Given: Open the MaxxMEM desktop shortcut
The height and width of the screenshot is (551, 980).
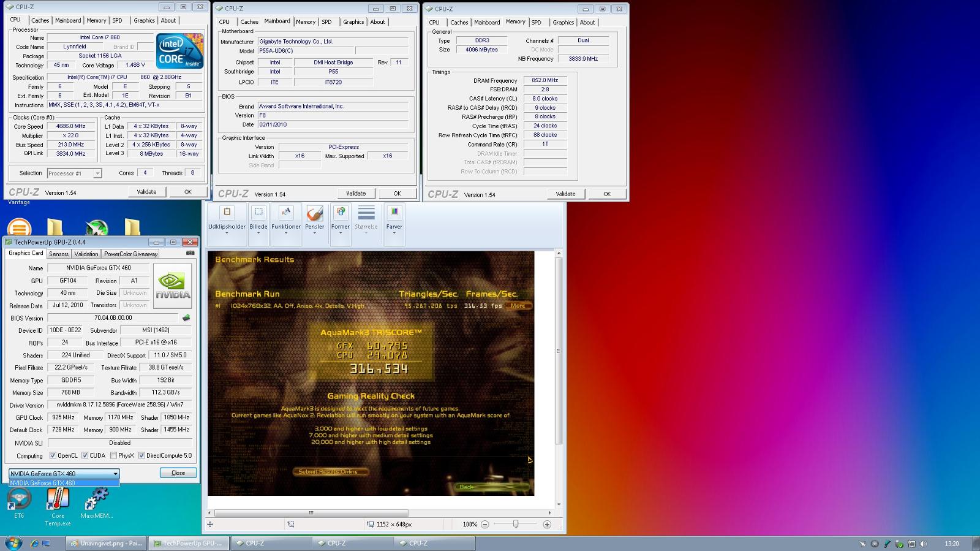Looking at the screenshot, I should pos(97,502).
